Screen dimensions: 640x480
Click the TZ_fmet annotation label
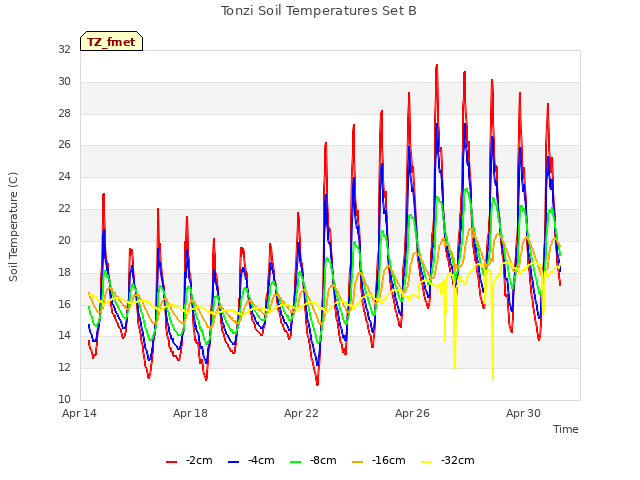point(111,42)
